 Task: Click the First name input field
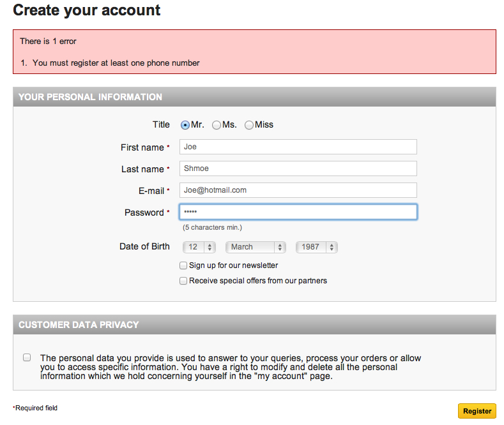coord(298,147)
